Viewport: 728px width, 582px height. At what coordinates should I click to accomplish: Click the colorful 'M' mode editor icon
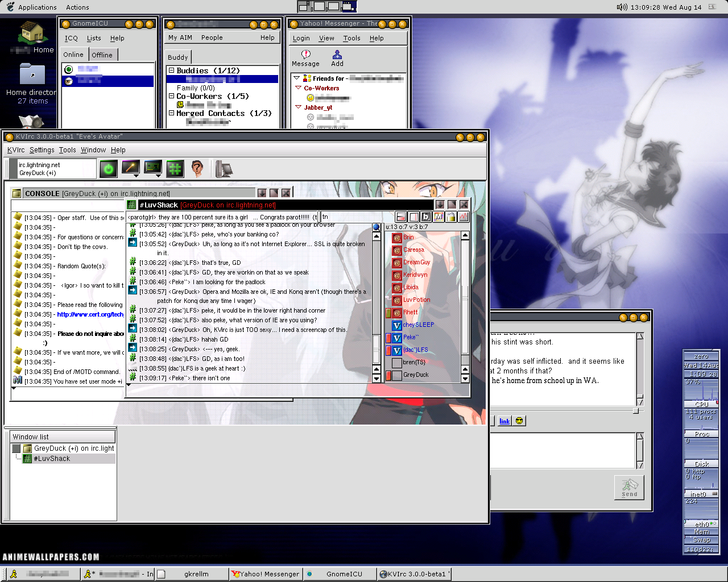439,217
